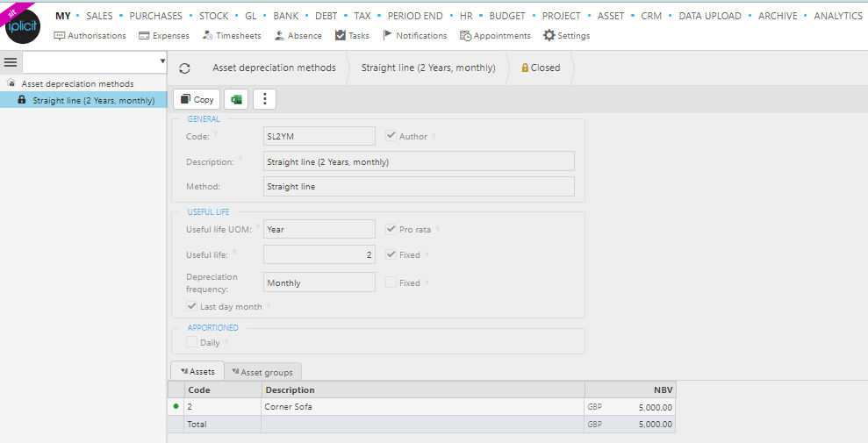Open Appointments from the shortcut bar
This screenshot has width=868, height=443.
(x=495, y=35)
